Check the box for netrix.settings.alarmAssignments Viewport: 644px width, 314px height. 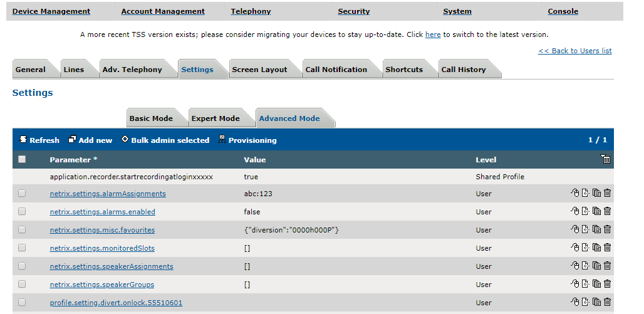point(22,193)
